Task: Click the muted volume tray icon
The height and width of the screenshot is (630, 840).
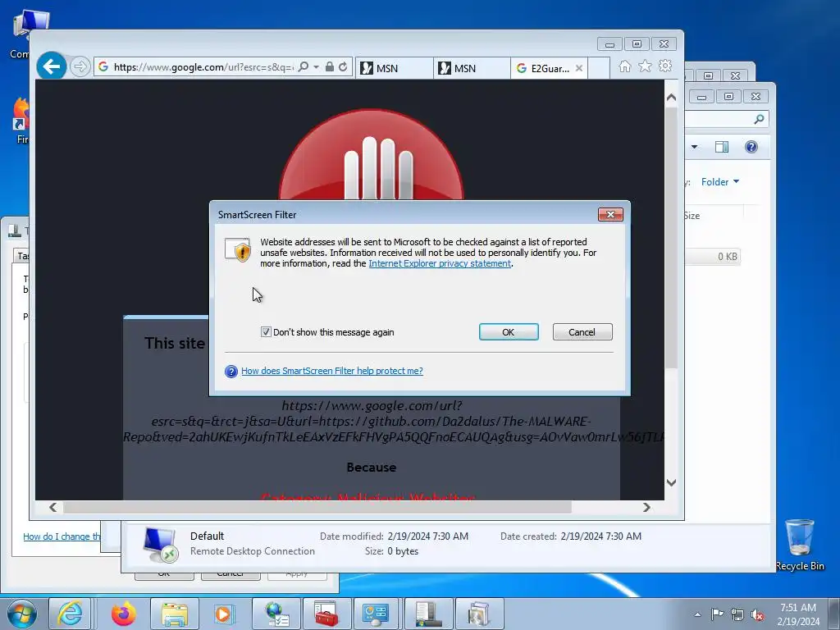Action: click(757, 614)
